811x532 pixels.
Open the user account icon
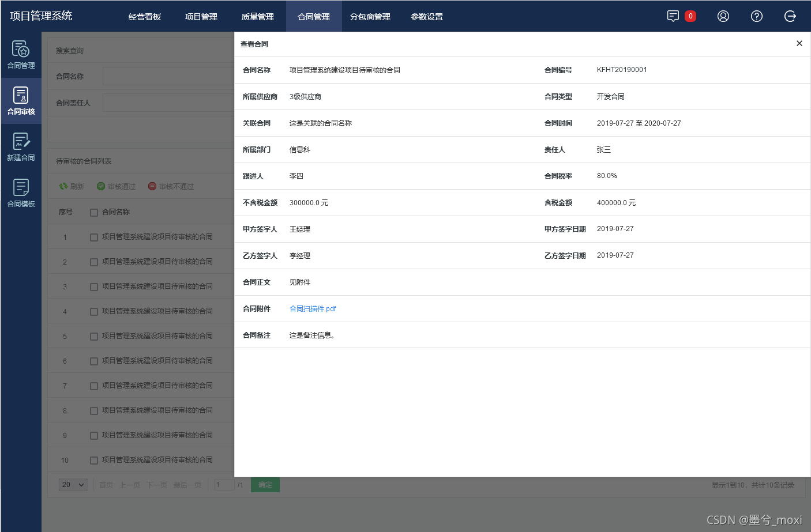tap(723, 16)
